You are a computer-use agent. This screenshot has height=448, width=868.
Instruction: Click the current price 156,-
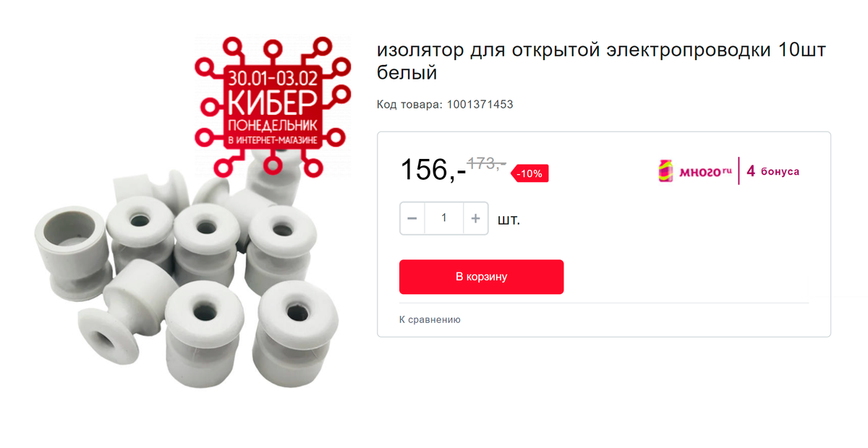point(433,170)
